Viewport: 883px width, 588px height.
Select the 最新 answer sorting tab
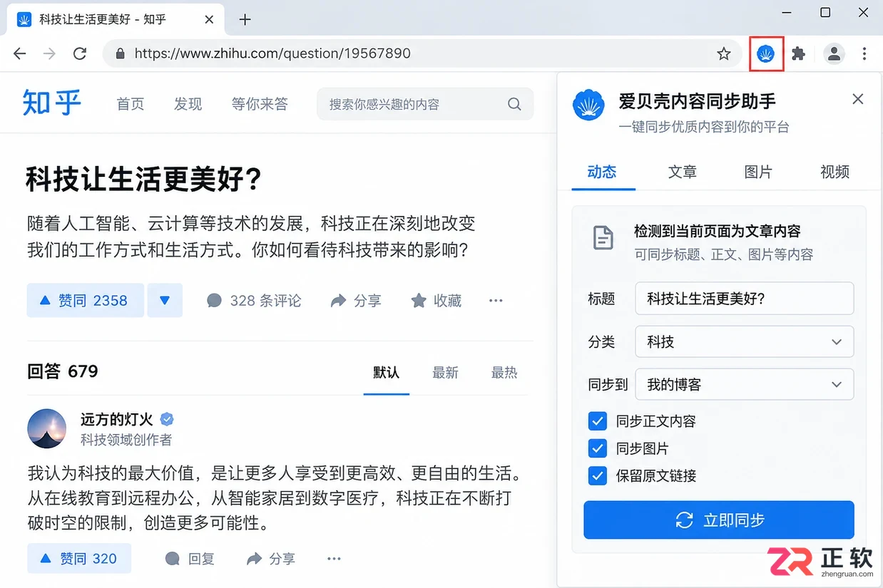point(445,373)
